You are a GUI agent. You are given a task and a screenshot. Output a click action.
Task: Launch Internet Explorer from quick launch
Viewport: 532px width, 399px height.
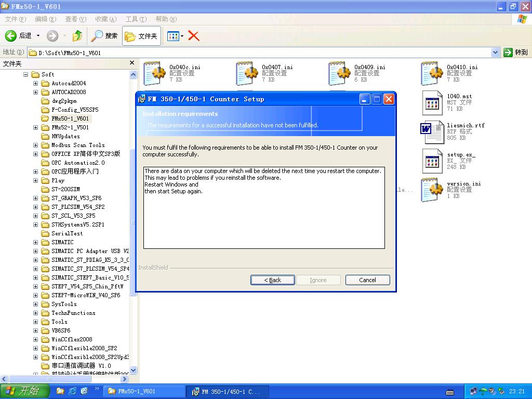click(72, 391)
